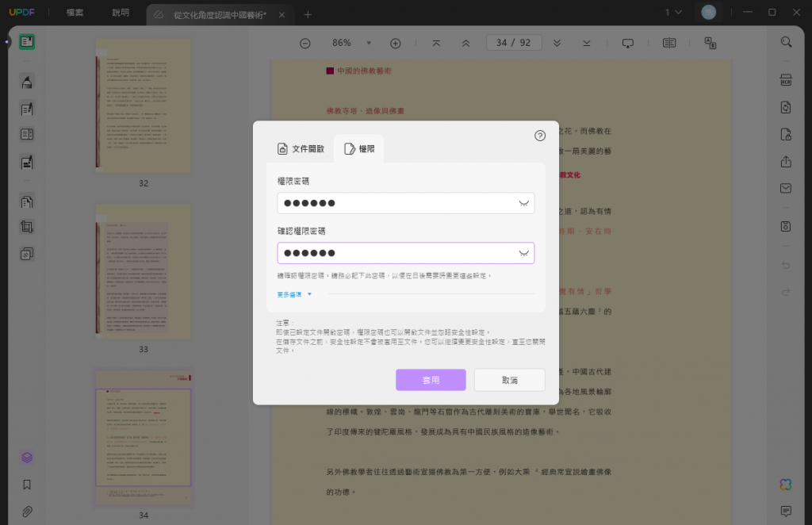Close the 從文化角度認識中國藝術 document tab
Screen dimensions: 812x525
coord(282,15)
